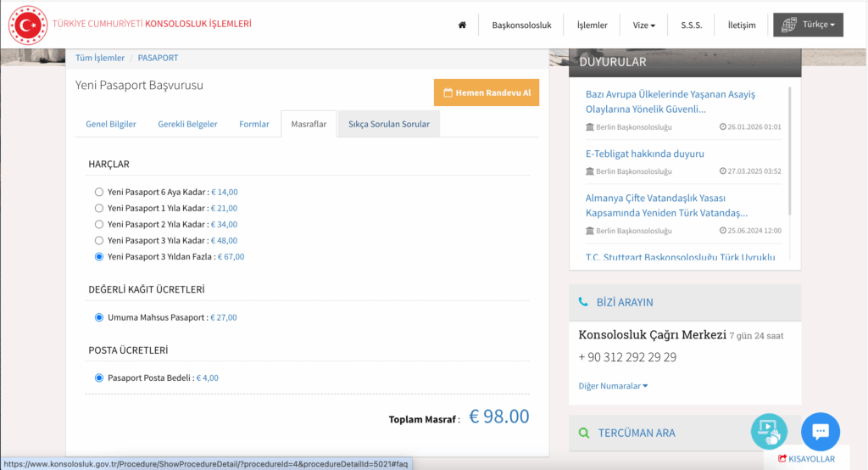This screenshot has width=868, height=470.
Task: Click the Hemen Randevu Al button
Action: click(x=487, y=92)
